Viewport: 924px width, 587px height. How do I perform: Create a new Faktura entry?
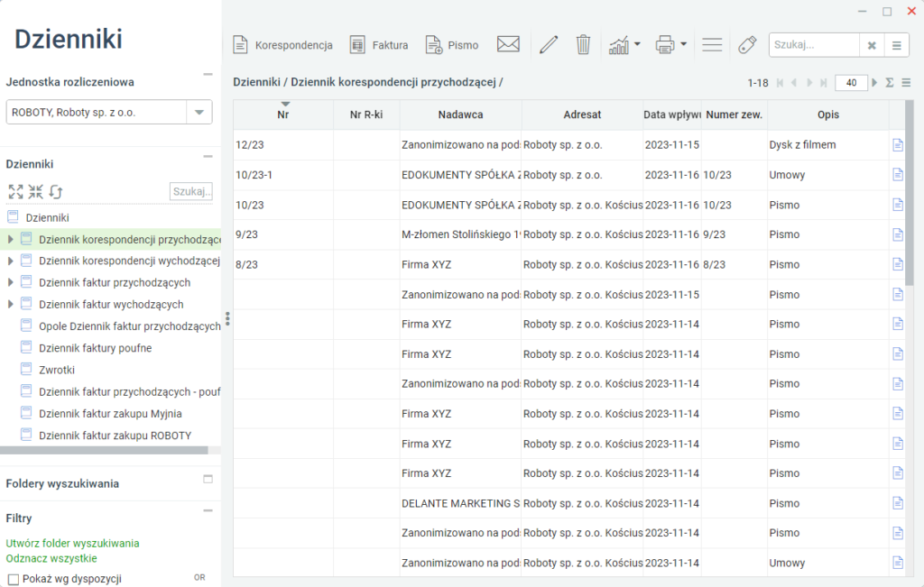378,45
